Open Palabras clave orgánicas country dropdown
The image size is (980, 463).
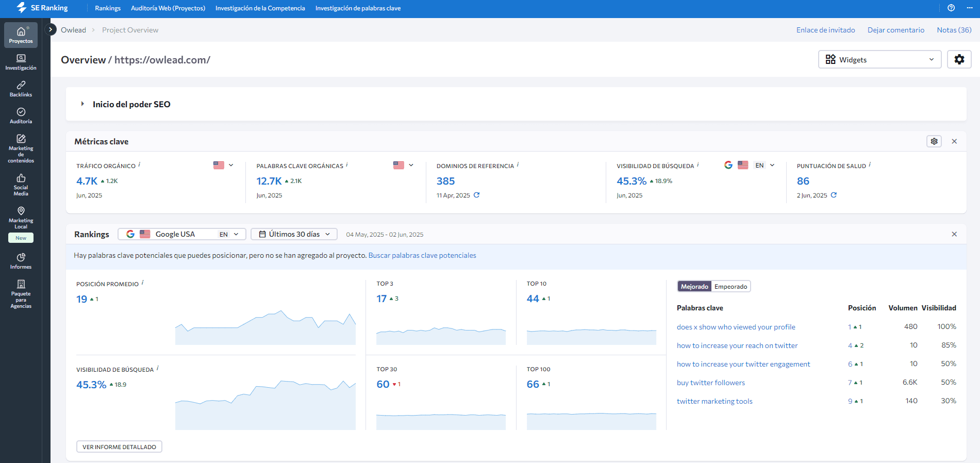click(x=403, y=165)
